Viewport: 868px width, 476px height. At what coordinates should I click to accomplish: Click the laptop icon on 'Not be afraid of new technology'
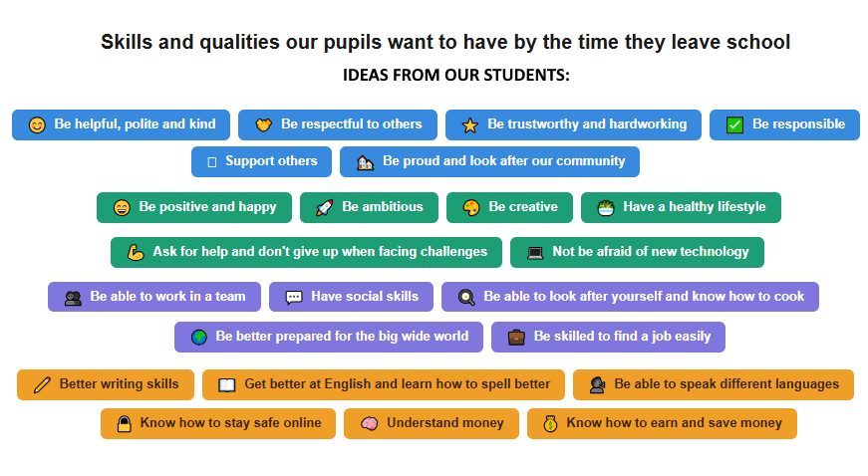pos(535,253)
